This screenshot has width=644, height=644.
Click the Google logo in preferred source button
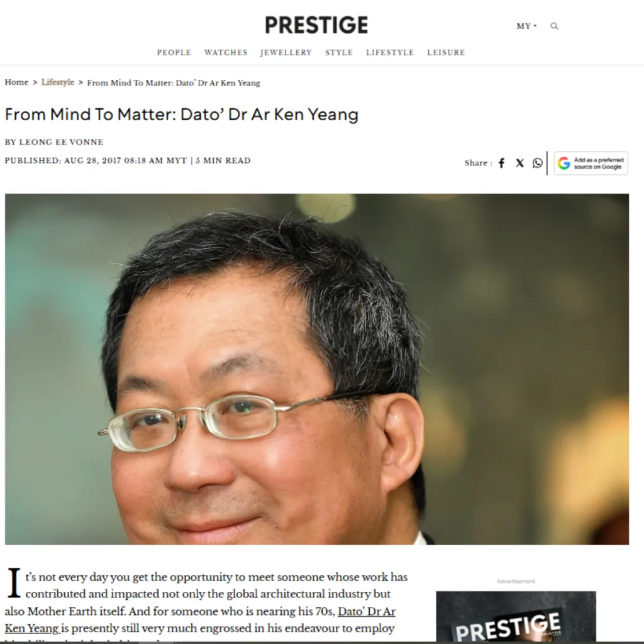(564, 163)
